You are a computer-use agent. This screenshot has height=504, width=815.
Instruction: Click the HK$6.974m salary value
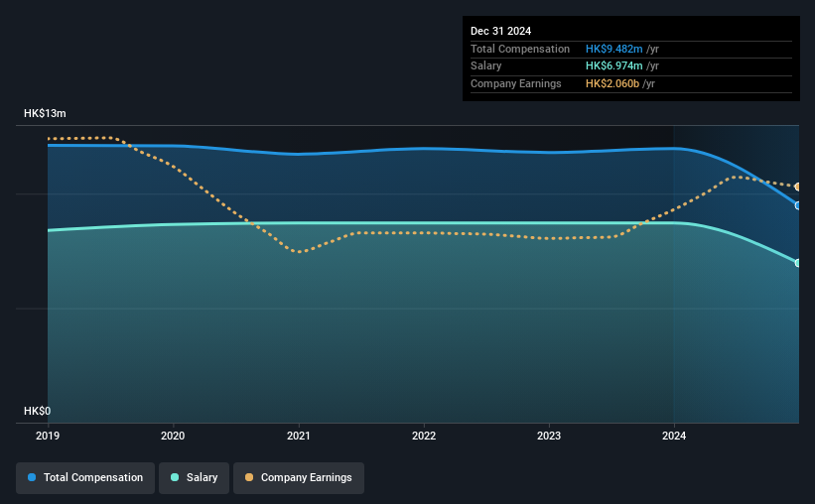tap(613, 66)
